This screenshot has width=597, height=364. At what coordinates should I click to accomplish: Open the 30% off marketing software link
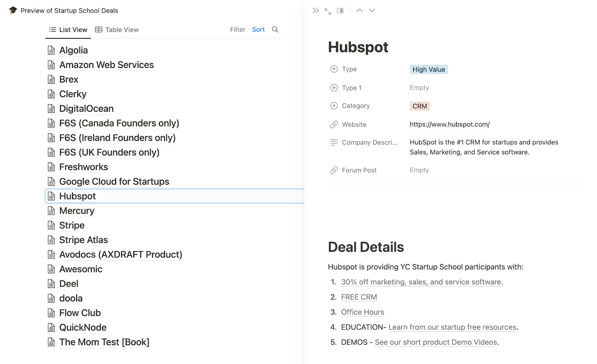tap(422, 282)
